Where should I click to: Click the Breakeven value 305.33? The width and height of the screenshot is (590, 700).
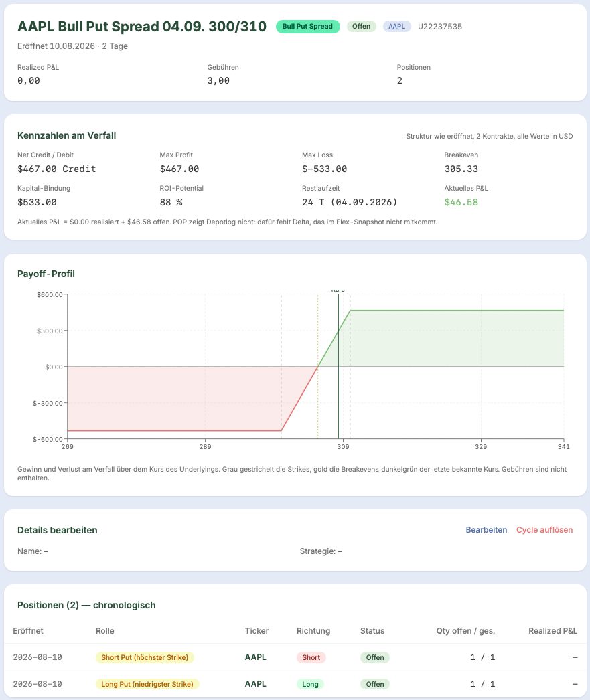point(461,169)
